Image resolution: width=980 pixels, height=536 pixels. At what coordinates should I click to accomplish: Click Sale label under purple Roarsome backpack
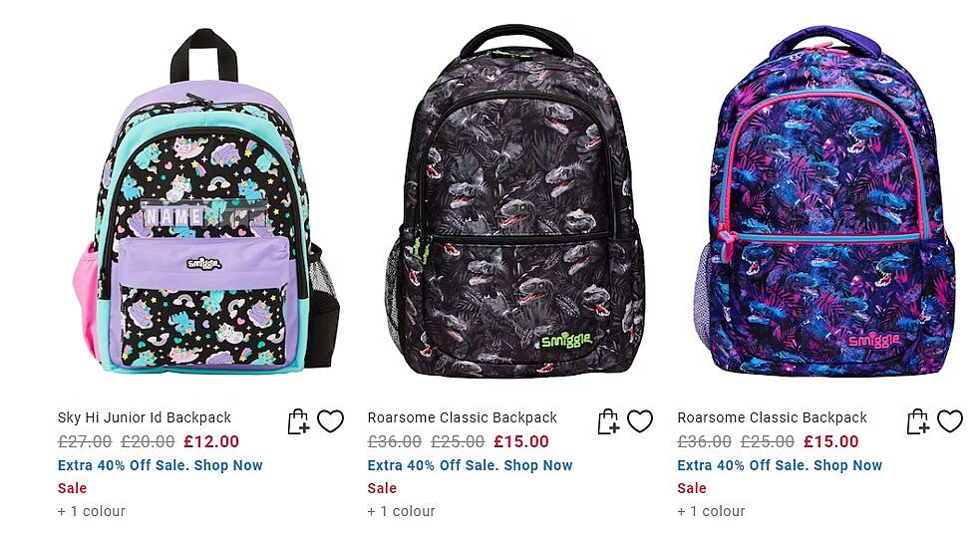click(x=692, y=488)
